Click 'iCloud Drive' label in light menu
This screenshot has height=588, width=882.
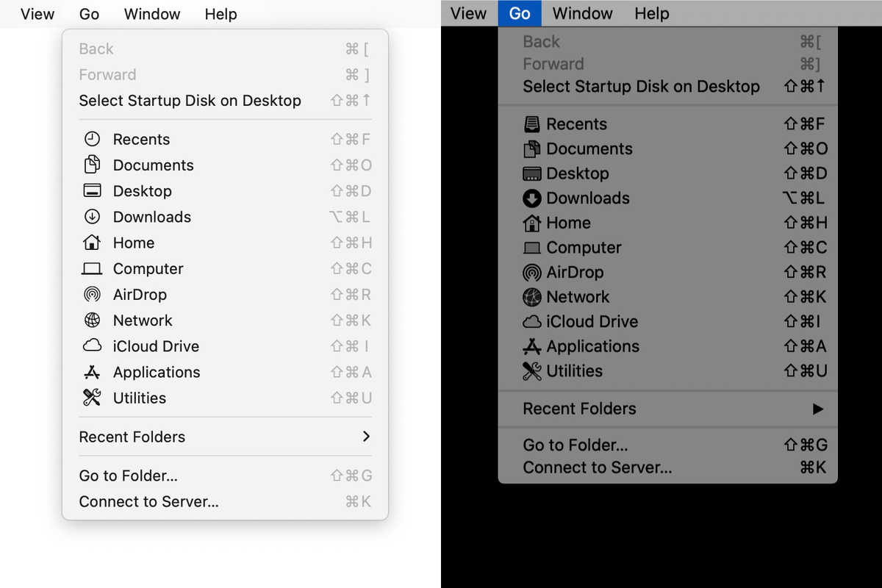click(x=156, y=346)
